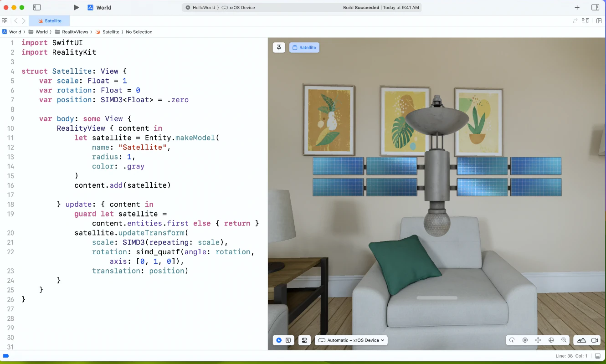Run the World scheme
This screenshot has width=606, height=364.
(76, 7)
